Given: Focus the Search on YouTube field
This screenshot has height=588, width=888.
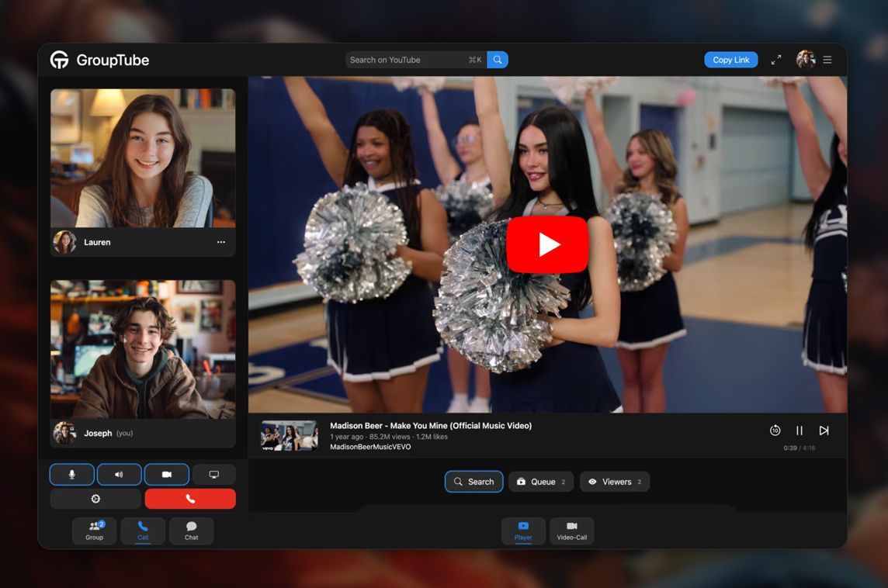Looking at the screenshot, I should pyautogui.click(x=416, y=60).
